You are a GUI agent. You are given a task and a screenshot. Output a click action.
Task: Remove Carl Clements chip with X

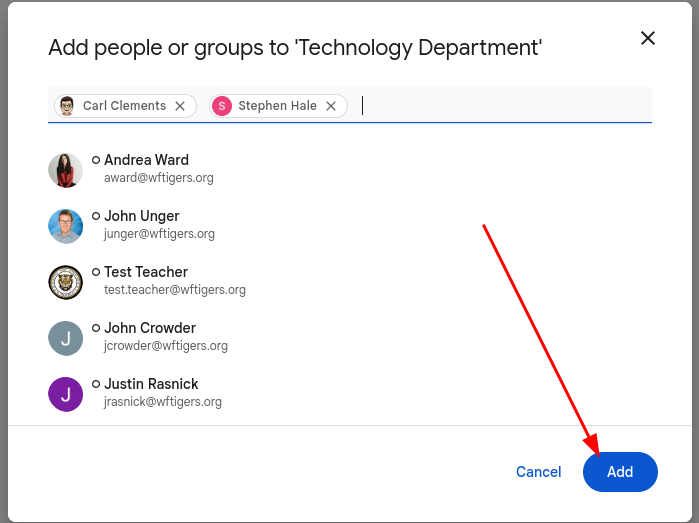coord(180,106)
